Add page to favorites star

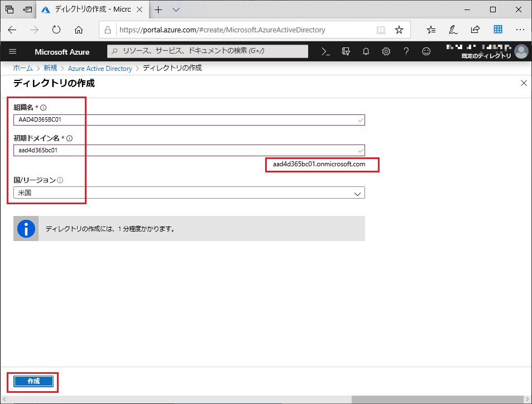coord(399,30)
